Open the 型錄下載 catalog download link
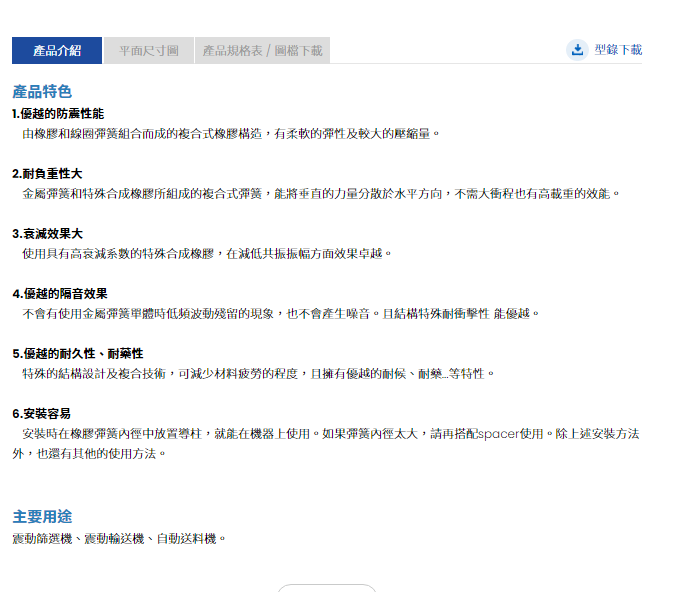The image size is (682, 592). [617, 50]
